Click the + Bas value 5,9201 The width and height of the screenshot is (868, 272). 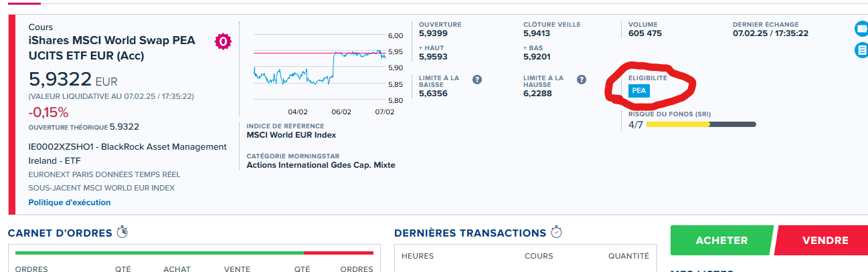(537, 57)
